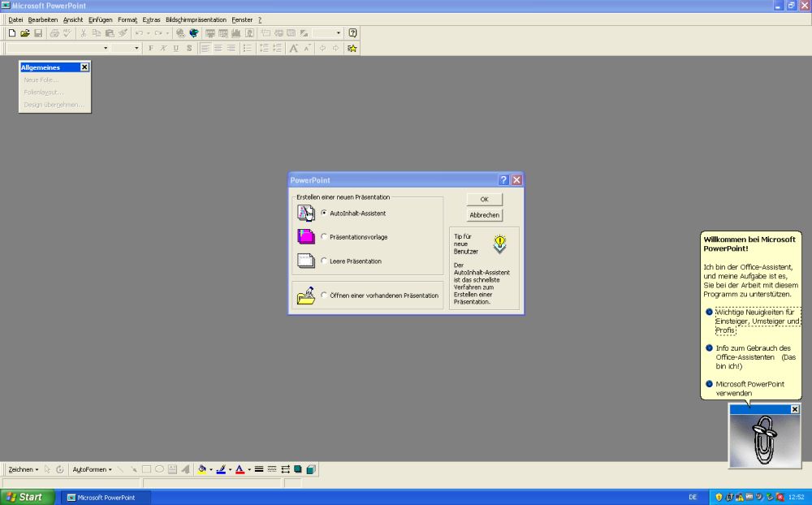Click the Copy icon
The width and height of the screenshot is (812, 505).
pyautogui.click(x=97, y=33)
